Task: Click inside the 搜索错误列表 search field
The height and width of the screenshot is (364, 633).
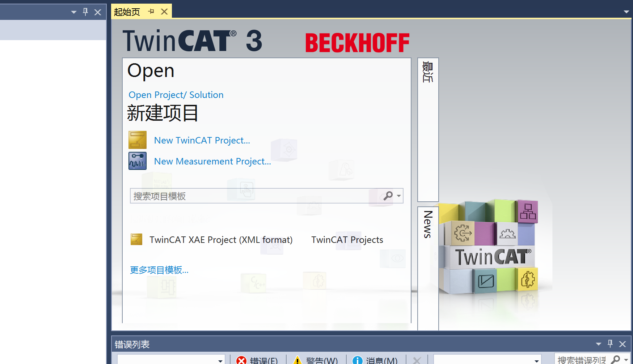Action: (x=579, y=360)
